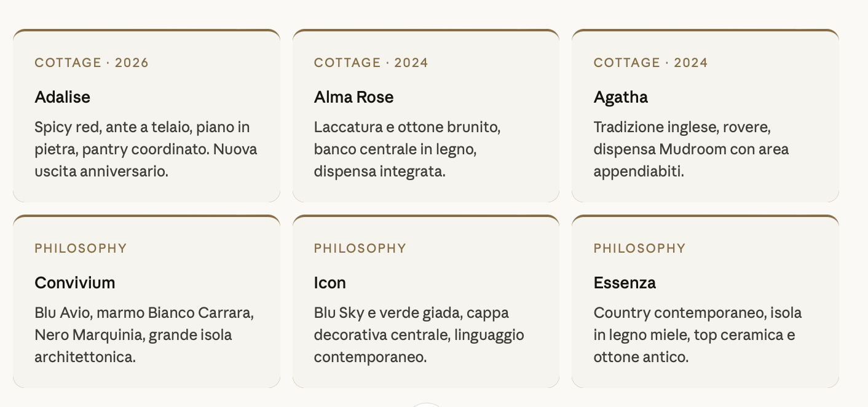Click the PHILOSOPHY label above Icon
The width and height of the screenshot is (868, 407).
tap(360, 248)
